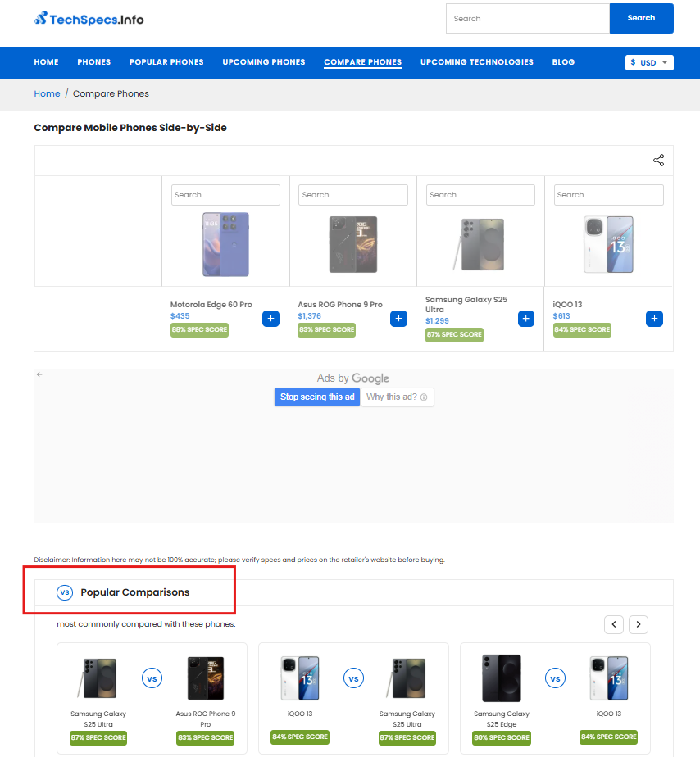The width and height of the screenshot is (700, 757).
Task: Click Samsung Galaxy S25 Ultra image in table
Action: click(480, 244)
